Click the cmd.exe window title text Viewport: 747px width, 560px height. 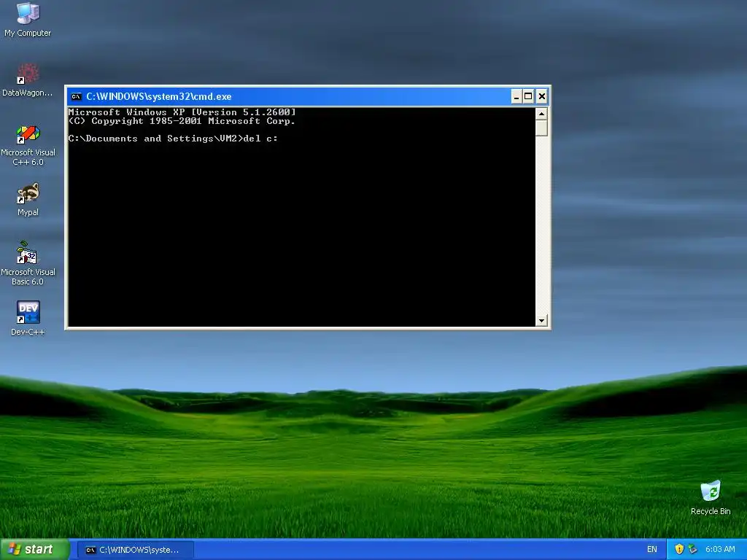click(x=158, y=97)
